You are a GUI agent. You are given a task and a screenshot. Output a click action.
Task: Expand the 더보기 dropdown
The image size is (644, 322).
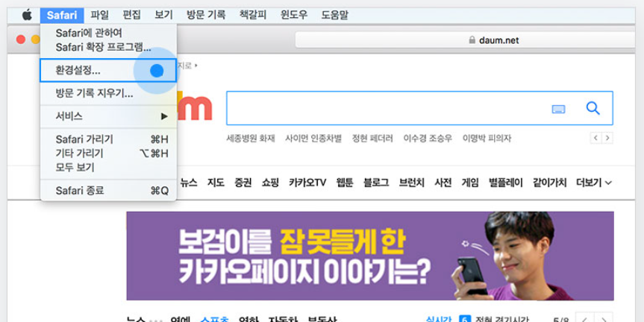pos(594,183)
